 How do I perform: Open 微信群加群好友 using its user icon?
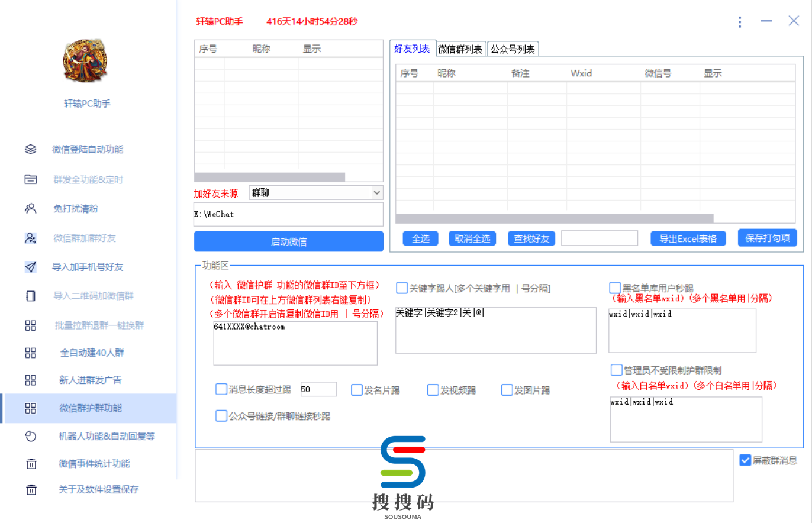click(31, 238)
